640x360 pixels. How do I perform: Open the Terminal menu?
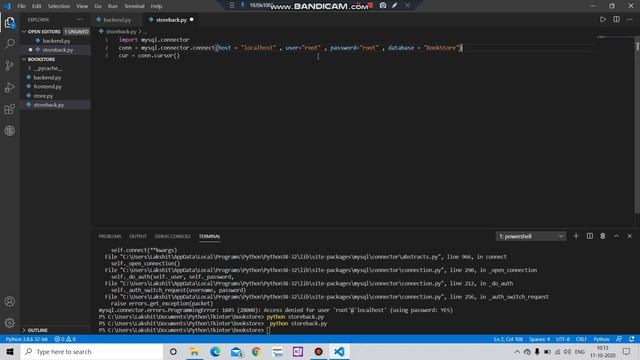pos(134,6)
